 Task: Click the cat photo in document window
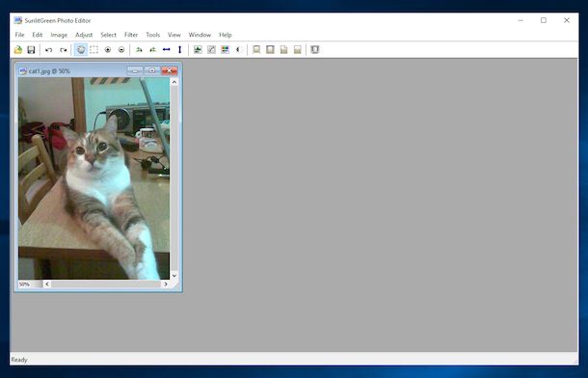coord(94,178)
